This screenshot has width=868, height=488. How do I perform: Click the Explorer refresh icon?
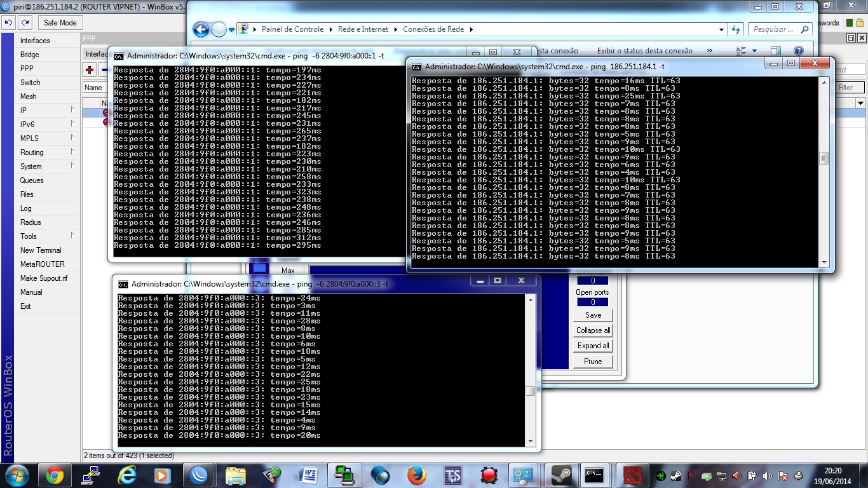click(736, 29)
